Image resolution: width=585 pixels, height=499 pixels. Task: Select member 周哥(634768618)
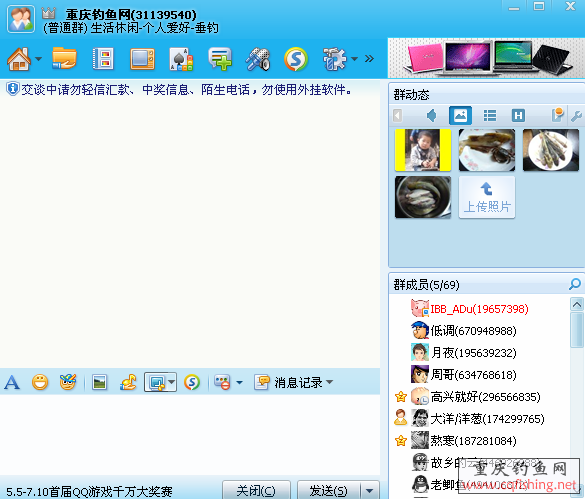point(479,375)
